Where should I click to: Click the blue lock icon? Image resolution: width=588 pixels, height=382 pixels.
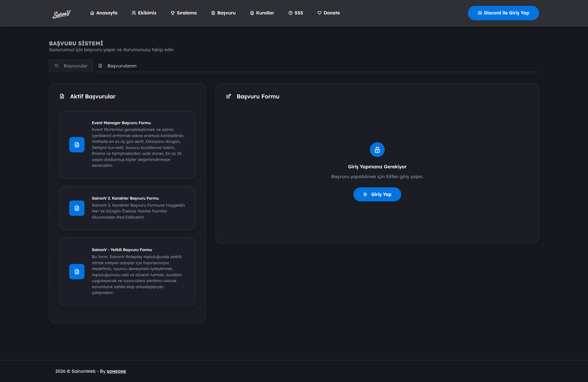[x=377, y=150]
